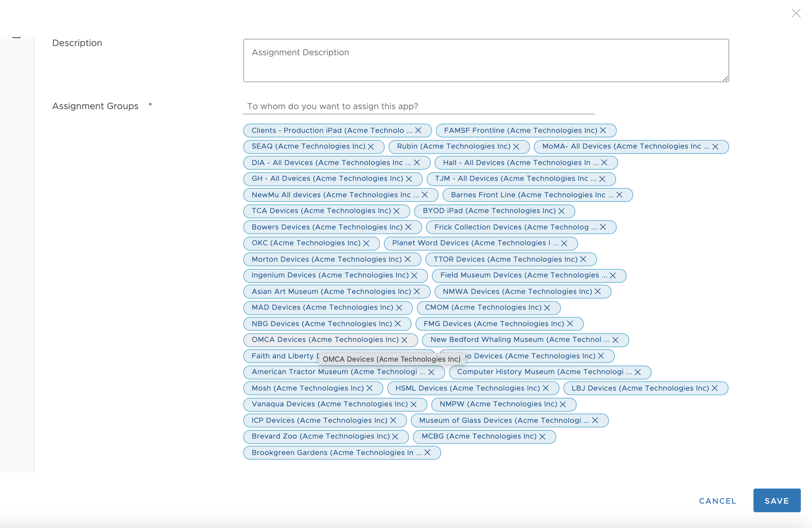Screen dimensions: 812x528
Task: Save the assignment
Action: 777,500
